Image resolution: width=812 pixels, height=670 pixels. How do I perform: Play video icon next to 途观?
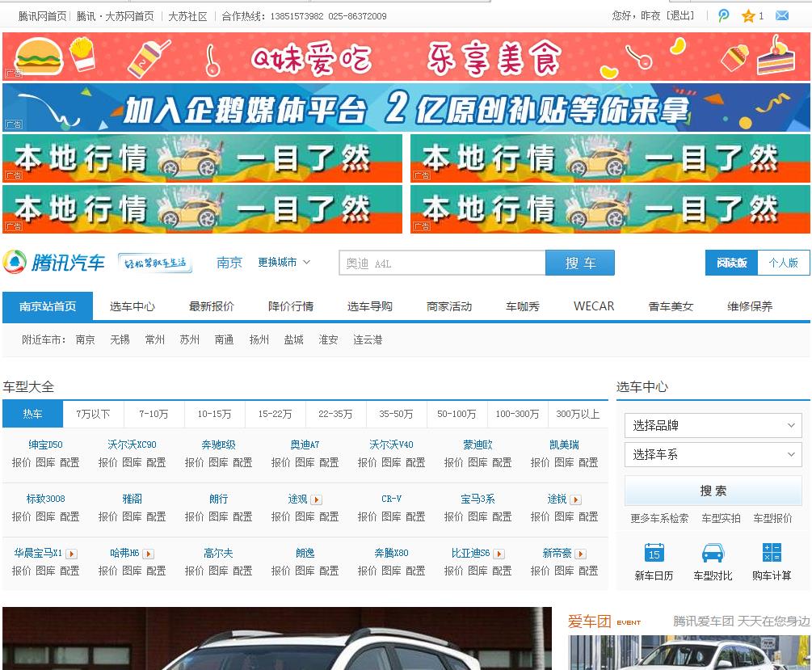tap(317, 499)
